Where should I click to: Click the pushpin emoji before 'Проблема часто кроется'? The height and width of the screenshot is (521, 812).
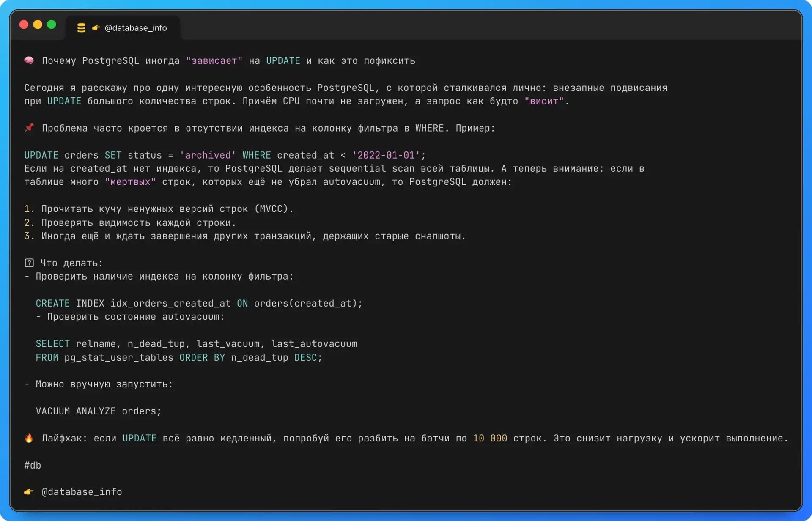click(29, 128)
